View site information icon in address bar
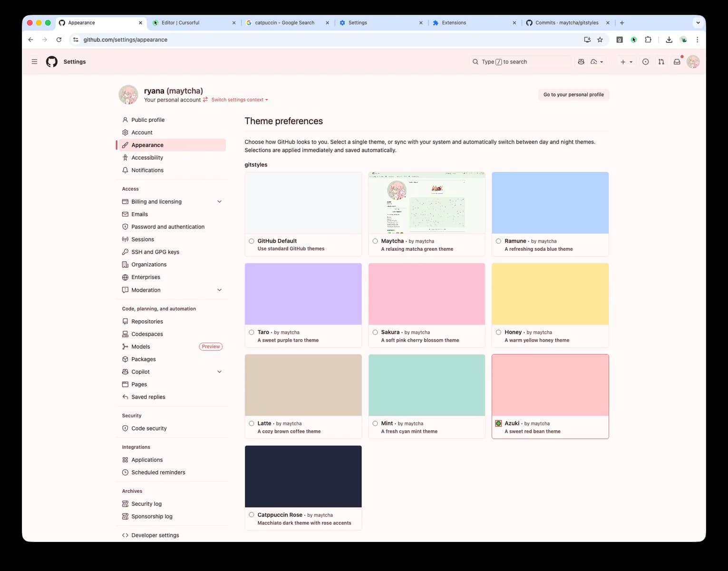Image resolution: width=728 pixels, height=571 pixels. tap(76, 40)
